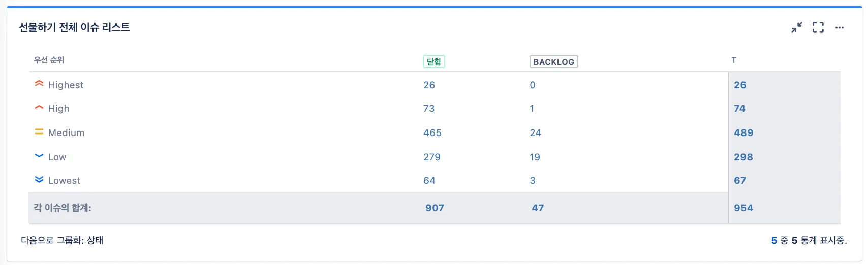868x265 pixels.
Task: Open the 907 closed issues total
Action: pos(435,208)
